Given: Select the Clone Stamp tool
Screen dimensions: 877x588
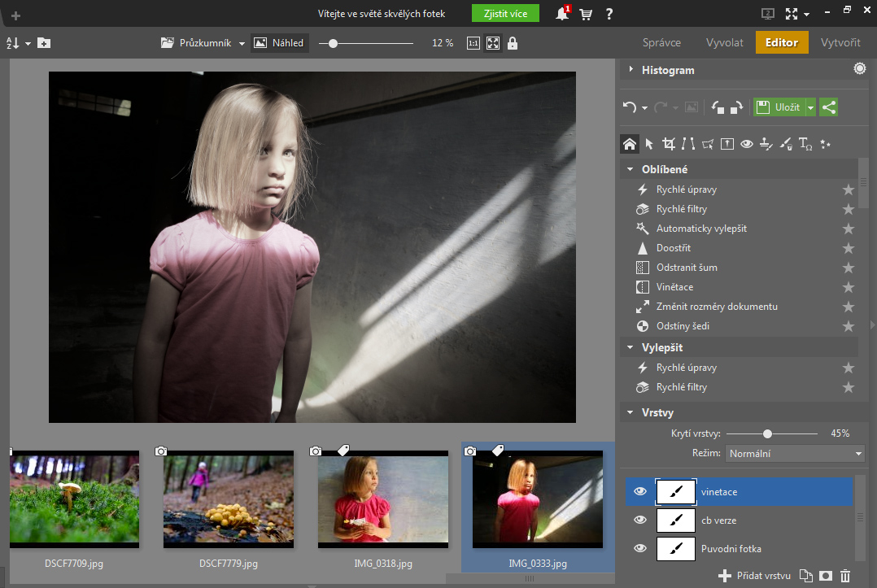Looking at the screenshot, I should (766, 144).
